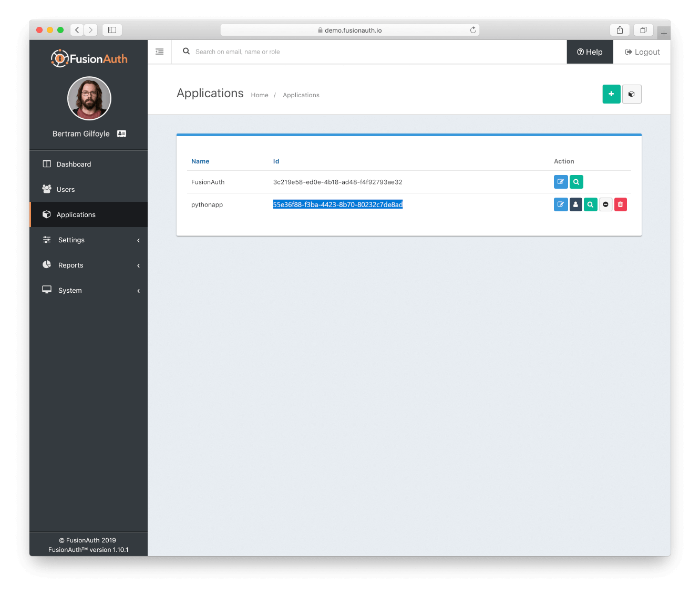Toggle the Safari sidebar button

tap(112, 30)
